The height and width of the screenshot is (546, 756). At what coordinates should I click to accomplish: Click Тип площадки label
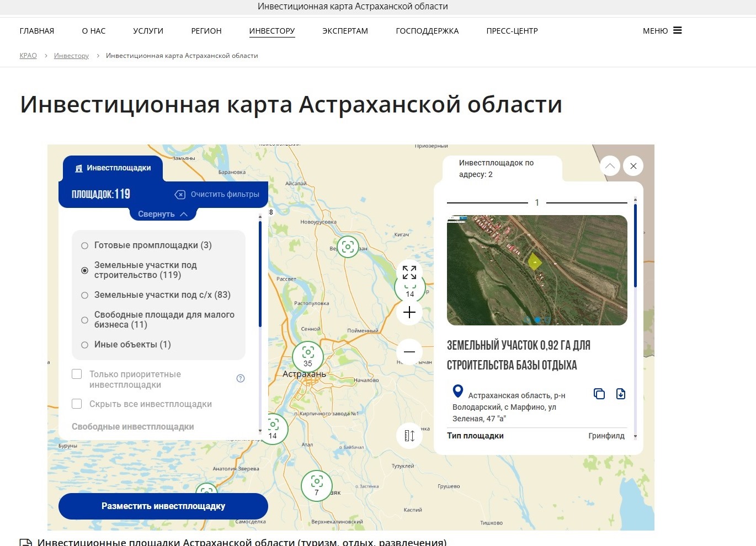pos(475,436)
